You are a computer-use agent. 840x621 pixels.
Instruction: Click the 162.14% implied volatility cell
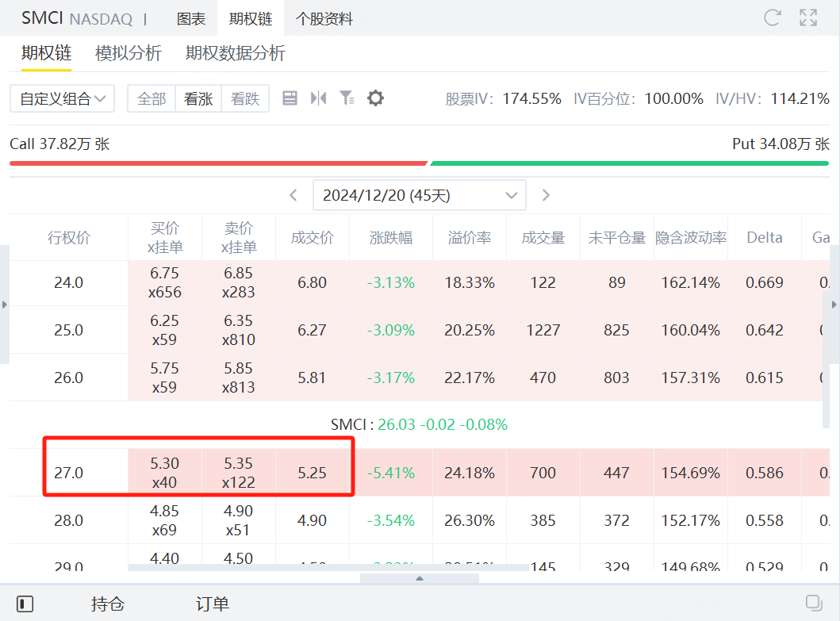point(691,282)
